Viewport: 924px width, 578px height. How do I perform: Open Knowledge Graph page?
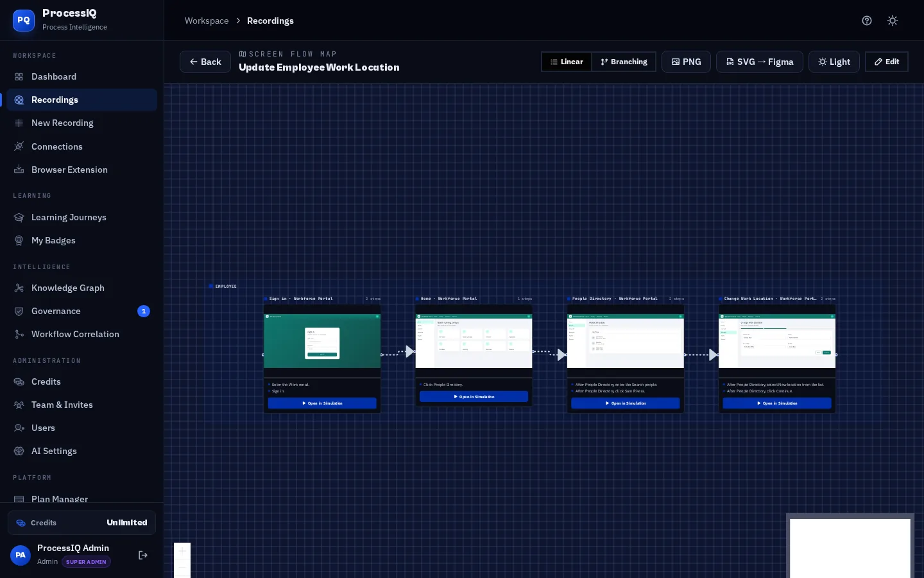click(81, 288)
